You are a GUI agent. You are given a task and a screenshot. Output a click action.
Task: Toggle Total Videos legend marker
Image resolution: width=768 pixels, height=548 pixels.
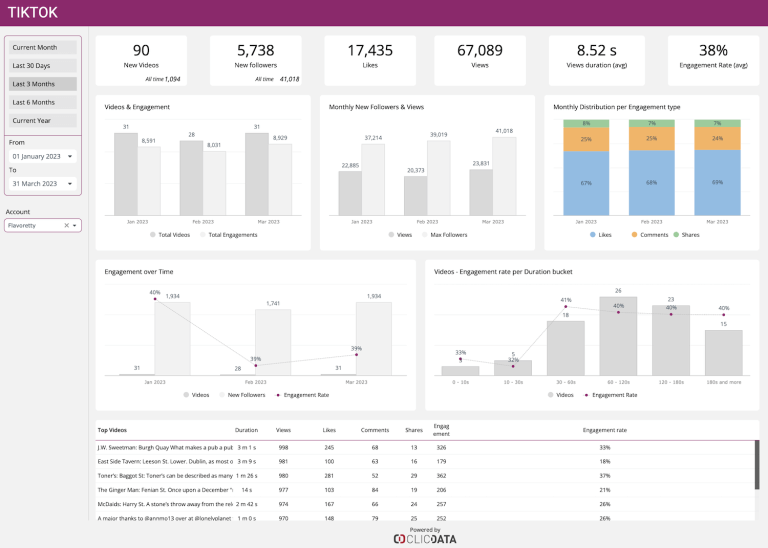point(153,235)
